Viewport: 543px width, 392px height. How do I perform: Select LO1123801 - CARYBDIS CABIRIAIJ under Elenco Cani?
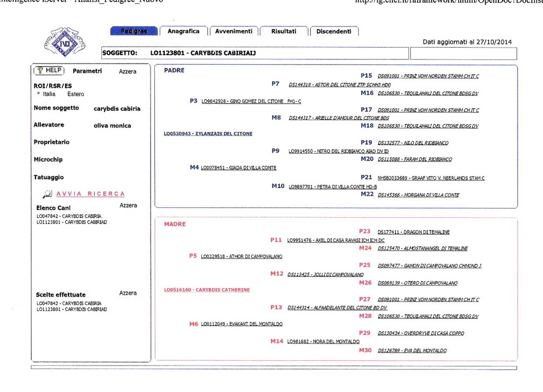pos(72,222)
